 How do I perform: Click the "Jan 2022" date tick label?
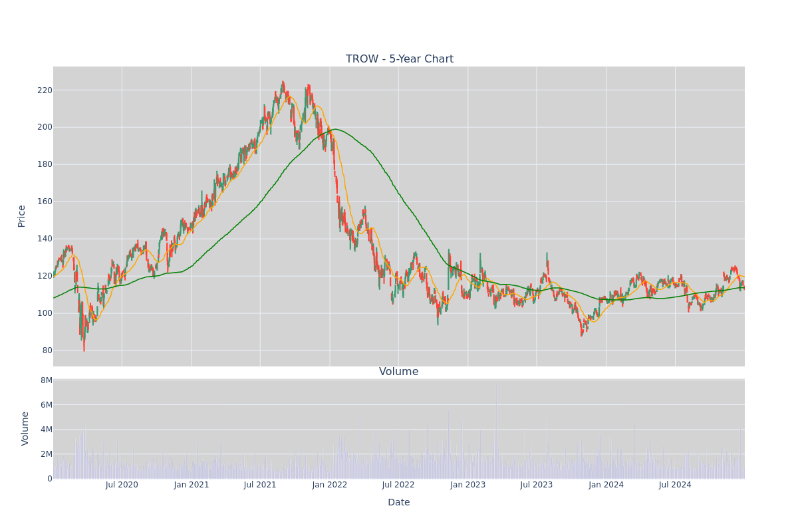tap(330, 485)
